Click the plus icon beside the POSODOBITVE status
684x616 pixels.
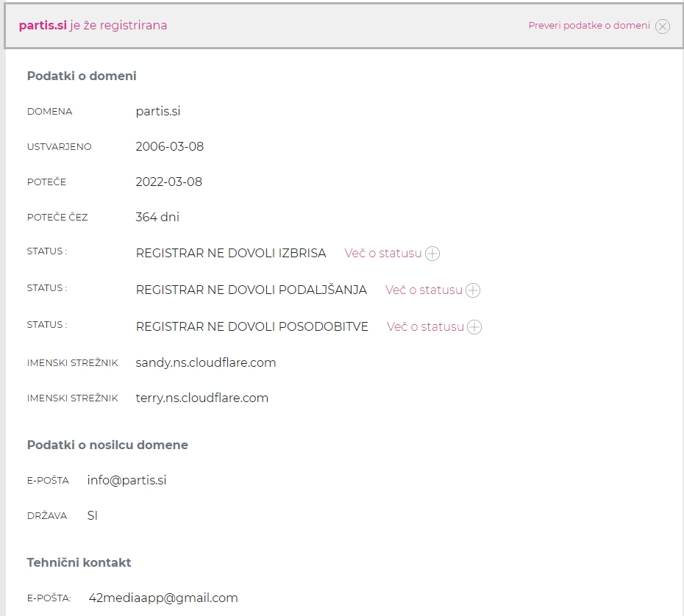pos(474,327)
